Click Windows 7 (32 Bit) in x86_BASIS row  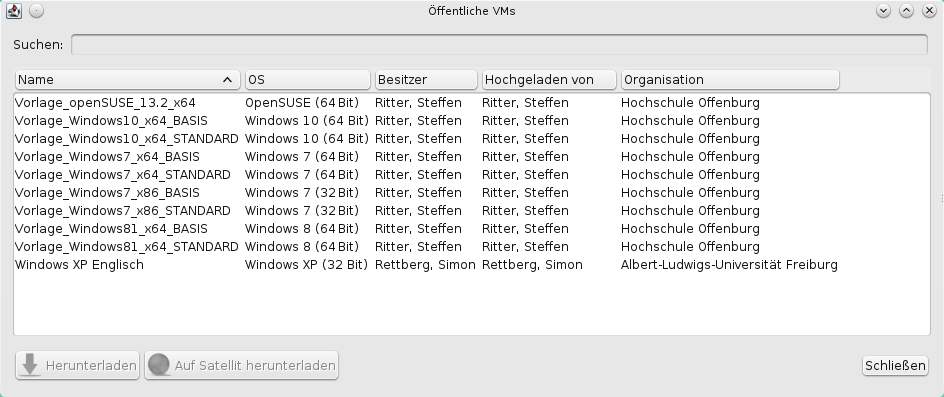[x=302, y=193]
